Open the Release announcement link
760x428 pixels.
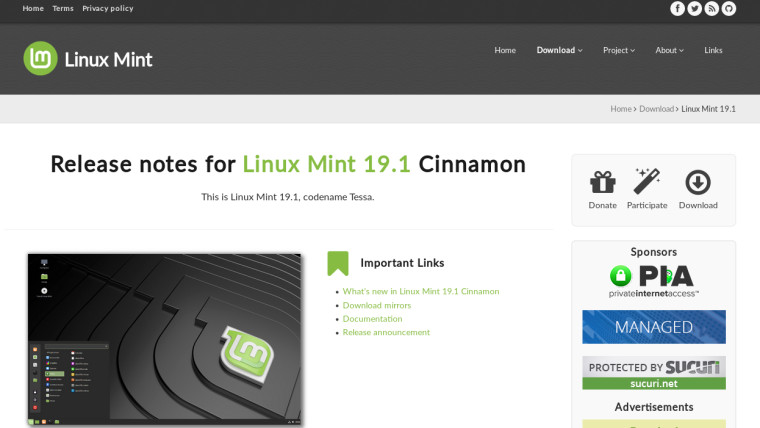click(386, 333)
